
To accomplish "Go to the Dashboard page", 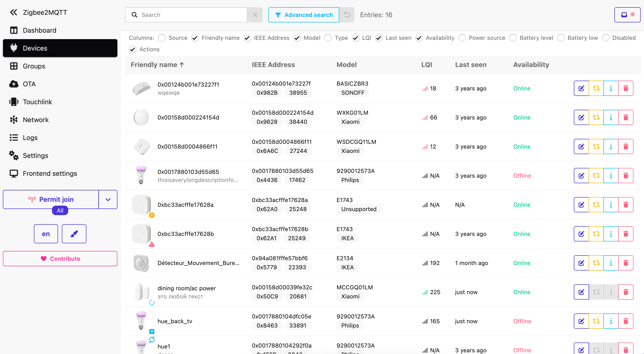I will click(x=39, y=30).
